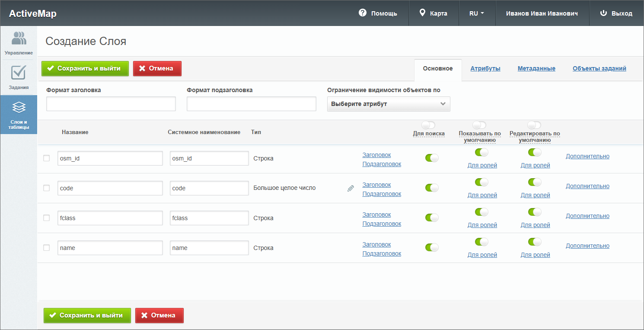This screenshot has width=644, height=330.
Task: Open the Задания sidebar section
Action: click(19, 77)
